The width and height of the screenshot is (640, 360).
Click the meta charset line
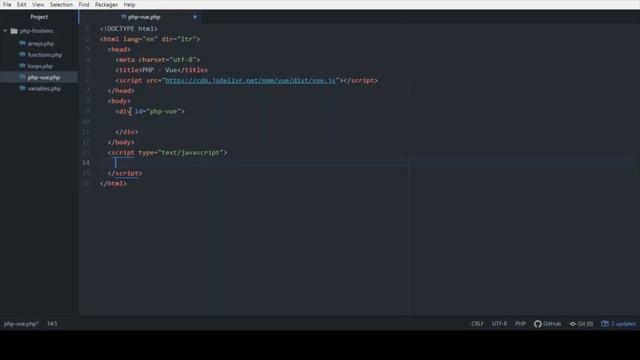click(x=158, y=60)
